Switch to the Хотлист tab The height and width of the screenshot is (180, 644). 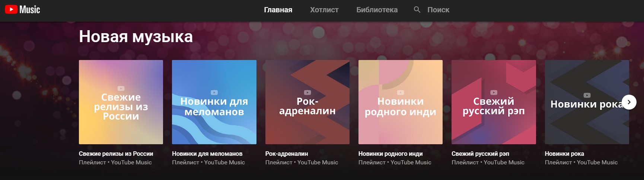point(324,10)
